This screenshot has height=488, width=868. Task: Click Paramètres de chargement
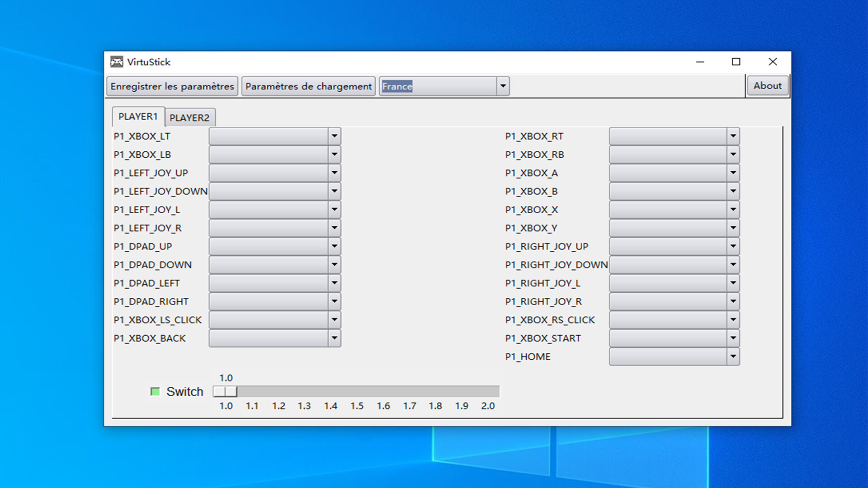pyautogui.click(x=308, y=86)
